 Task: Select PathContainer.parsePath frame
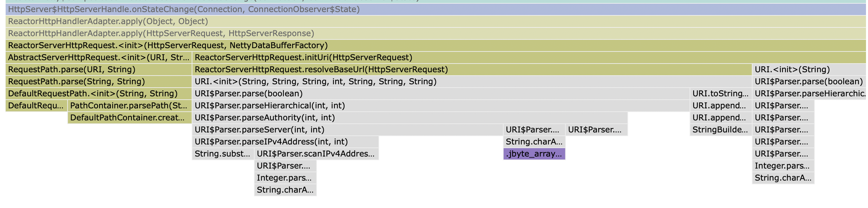[x=130, y=106]
